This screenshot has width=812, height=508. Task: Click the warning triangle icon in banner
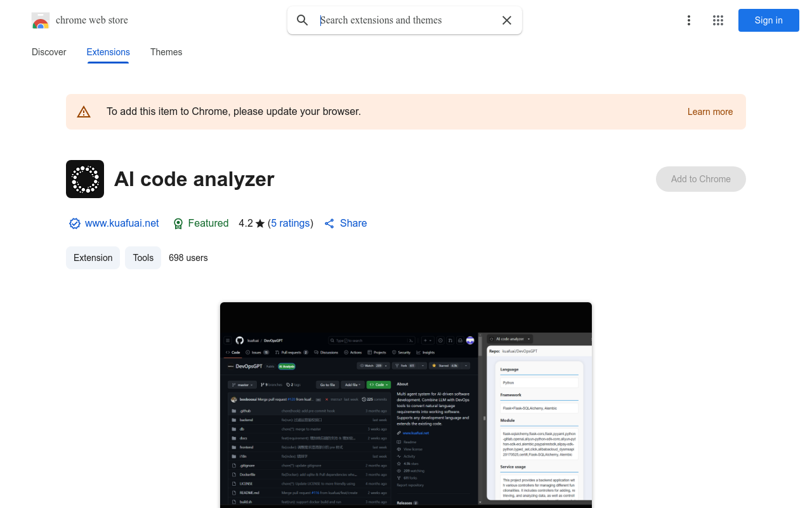pos(84,112)
